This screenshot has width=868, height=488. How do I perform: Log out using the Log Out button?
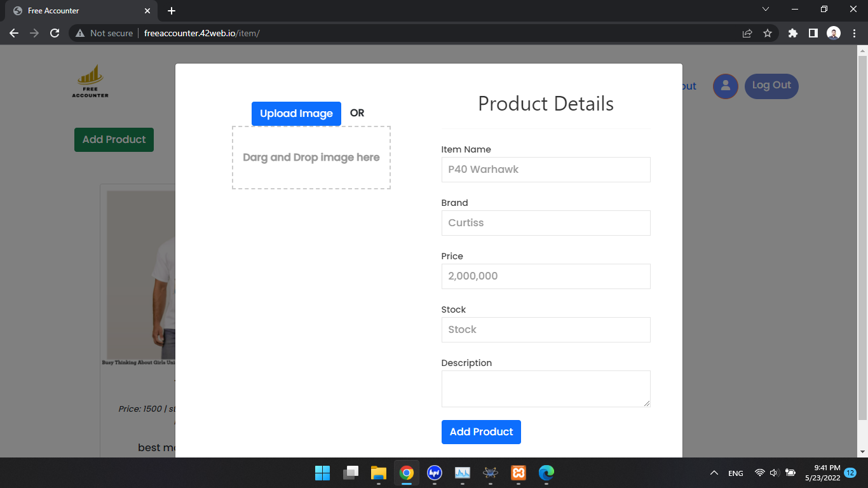(771, 86)
